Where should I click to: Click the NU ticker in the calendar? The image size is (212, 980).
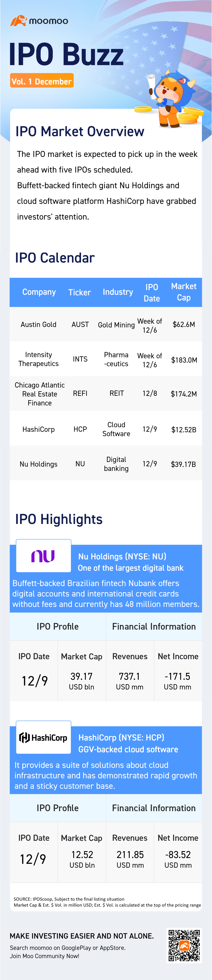click(80, 464)
